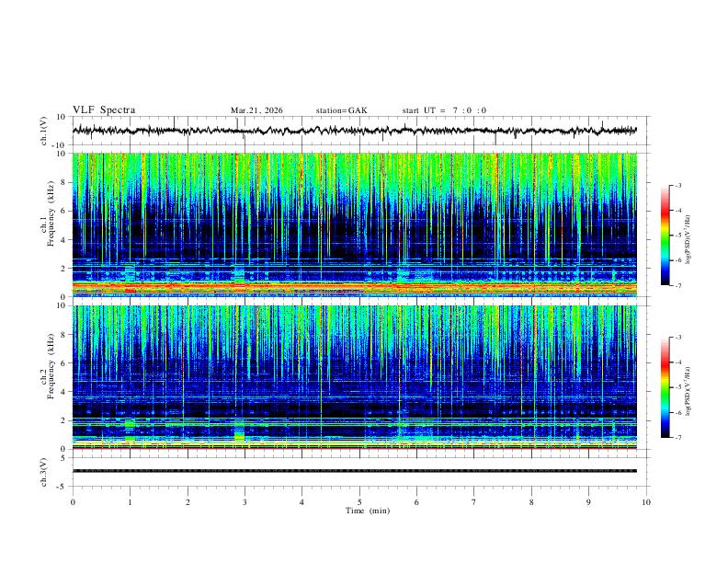This screenshot has height=563, width=728.
Task: Click the ch.2 color scale bar
Action: 665,387
